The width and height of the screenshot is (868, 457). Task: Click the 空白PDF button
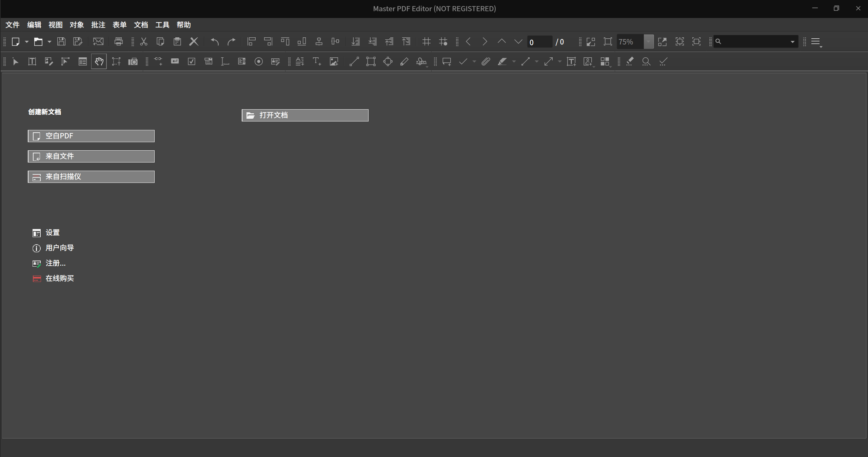(x=91, y=136)
